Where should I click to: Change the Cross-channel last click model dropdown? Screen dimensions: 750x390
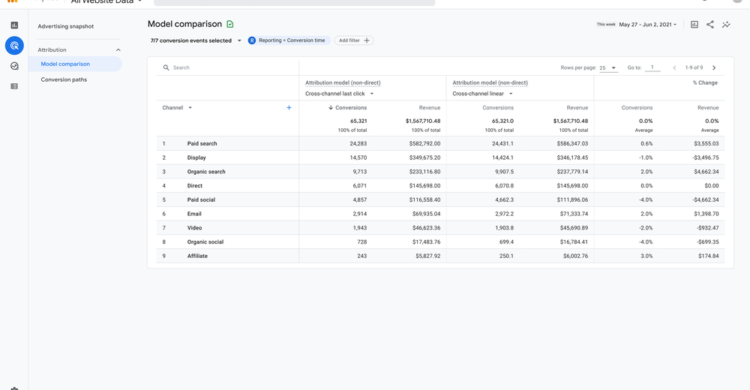(x=339, y=94)
